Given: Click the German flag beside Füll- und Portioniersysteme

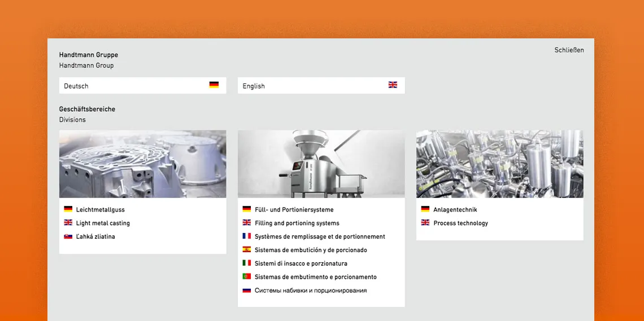Looking at the screenshot, I should (x=246, y=209).
